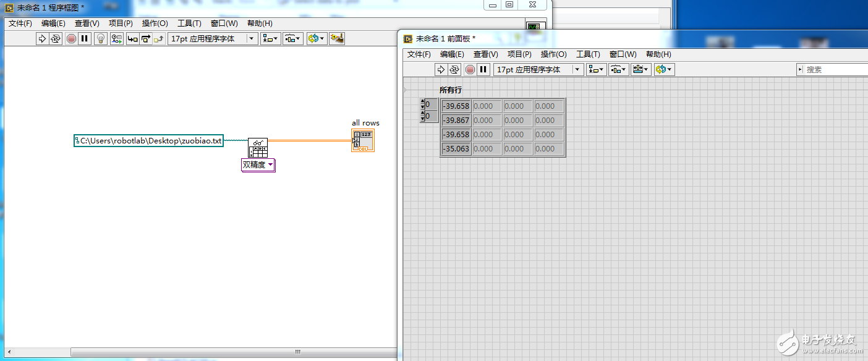Click the row index stepper of array
Image resolution: width=868 pixels, height=361 pixels.
(x=422, y=104)
